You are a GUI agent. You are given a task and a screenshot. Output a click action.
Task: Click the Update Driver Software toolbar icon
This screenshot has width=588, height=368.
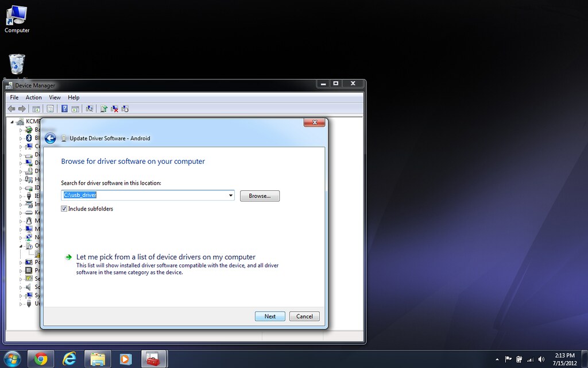click(x=104, y=109)
